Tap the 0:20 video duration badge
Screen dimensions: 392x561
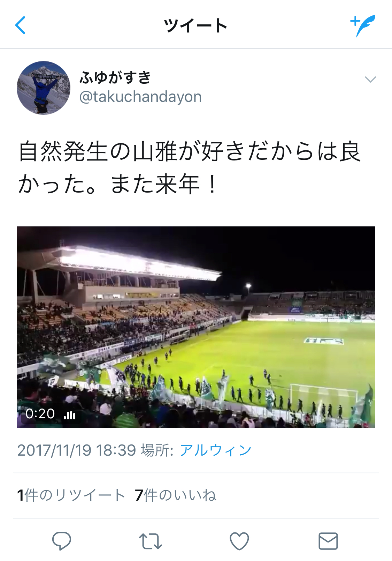(40, 414)
